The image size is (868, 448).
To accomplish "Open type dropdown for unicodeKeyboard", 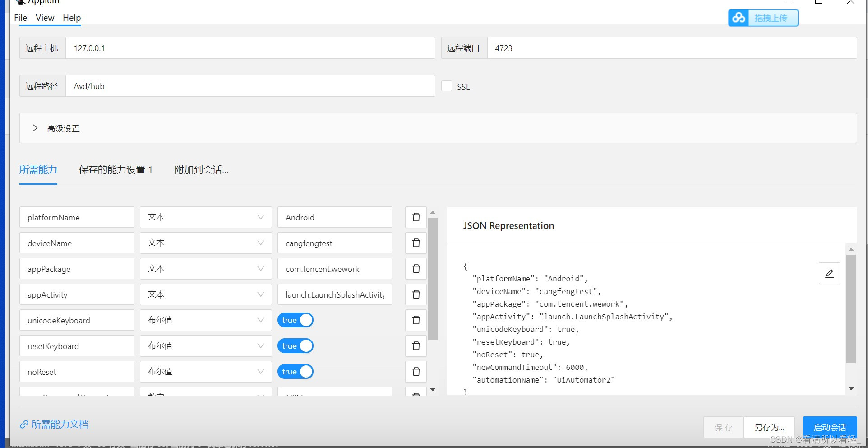I will 206,320.
